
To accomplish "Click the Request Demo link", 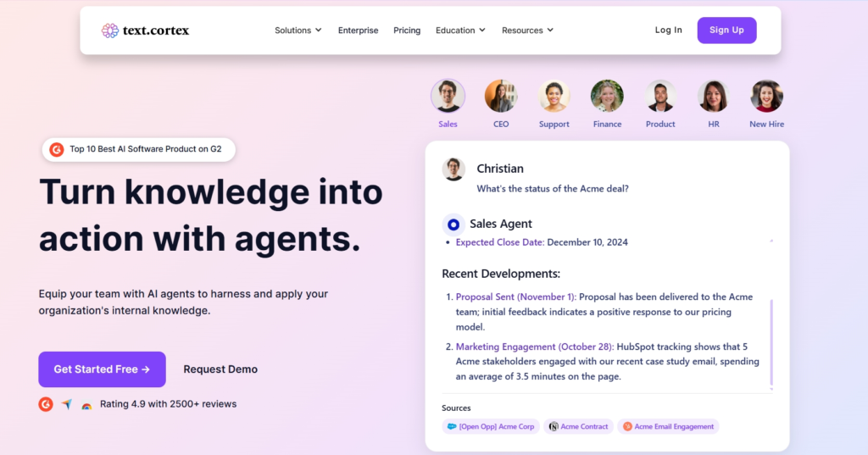I will point(220,369).
